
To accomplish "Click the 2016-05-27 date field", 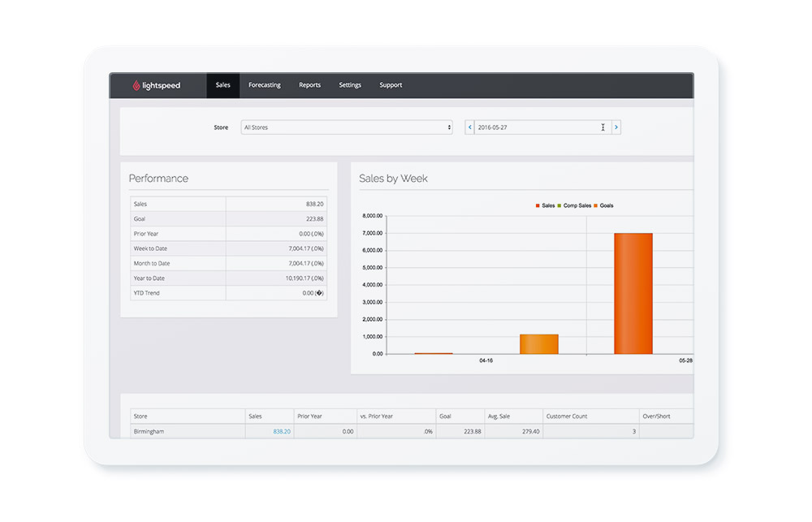I will [x=542, y=127].
